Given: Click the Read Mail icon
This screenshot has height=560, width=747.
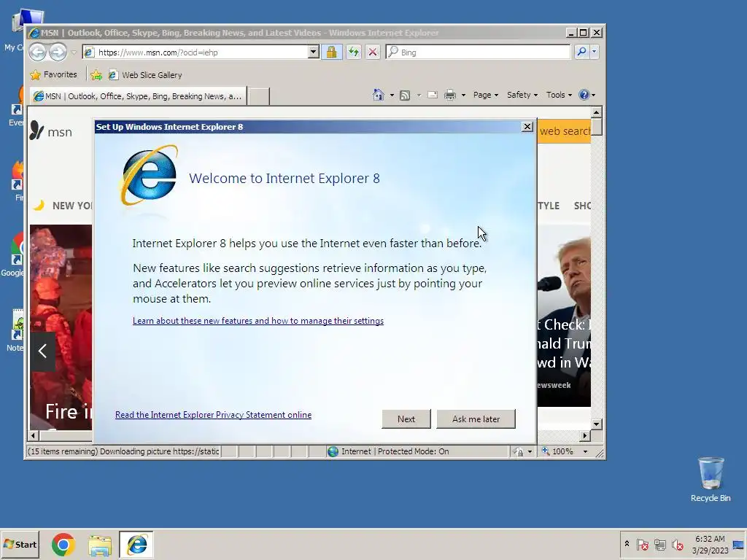Looking at the screenshot, I should (x=433, y=95).
